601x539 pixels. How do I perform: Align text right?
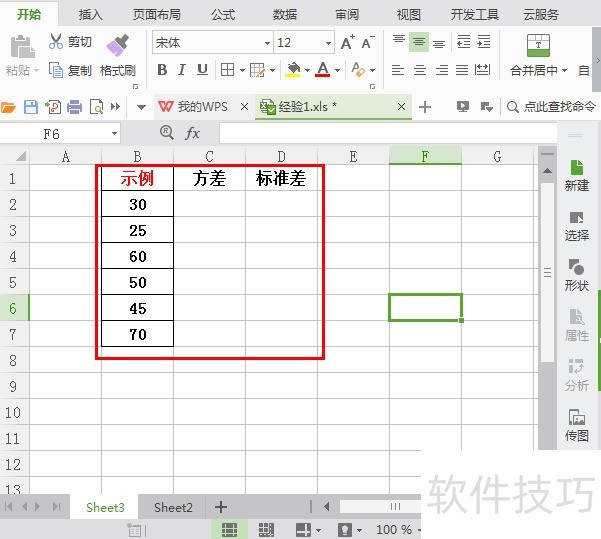[442, 70]
